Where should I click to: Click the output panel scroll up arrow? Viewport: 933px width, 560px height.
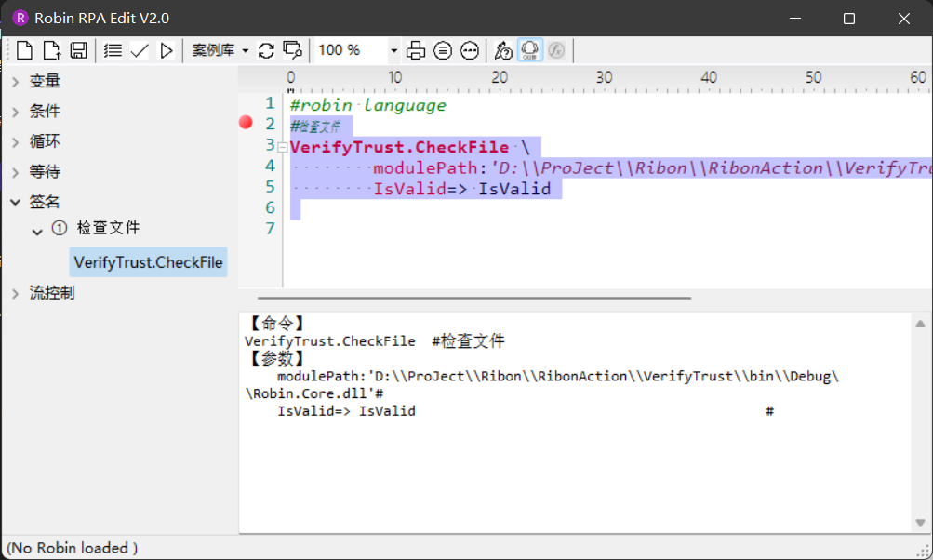pyautogui.click(x=921, y=324)
